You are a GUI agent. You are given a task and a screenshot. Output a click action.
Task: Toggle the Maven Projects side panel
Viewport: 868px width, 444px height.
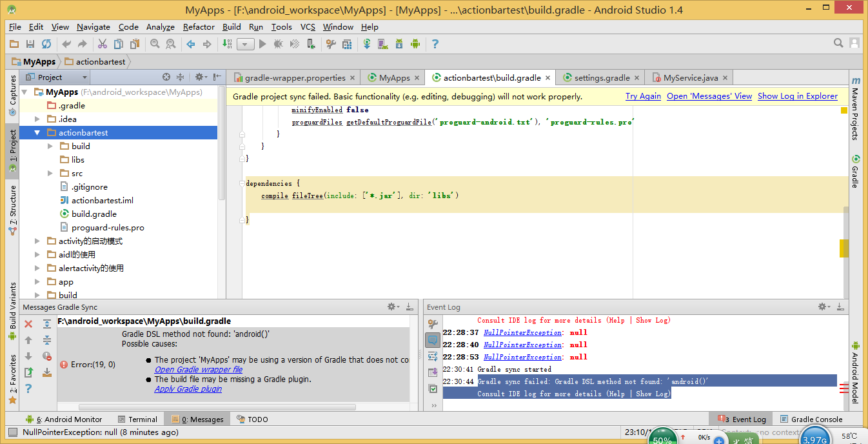pyautogui.click(x=855, y=108)
